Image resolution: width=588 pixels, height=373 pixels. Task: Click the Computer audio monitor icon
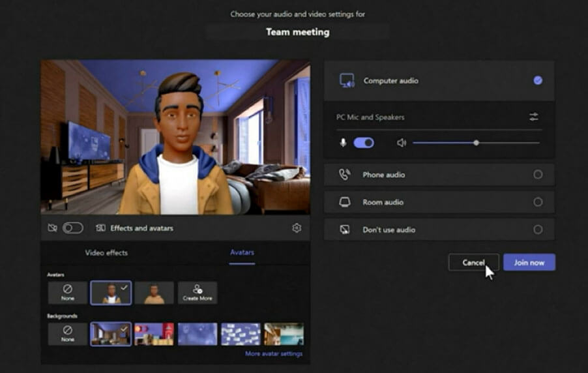click(x=347, y=81)
